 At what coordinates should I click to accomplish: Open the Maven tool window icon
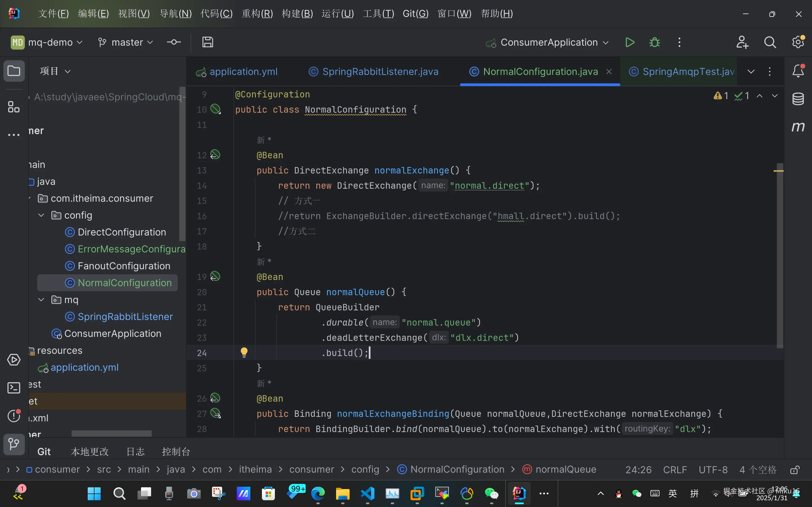pyautogui.click(x=798, y=127)
